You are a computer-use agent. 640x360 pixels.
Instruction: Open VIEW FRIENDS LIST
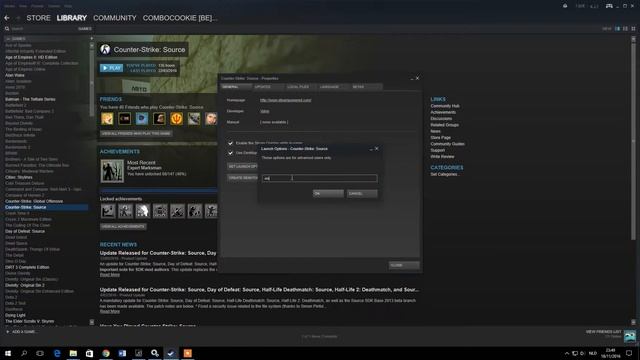(x=603, y=332)
